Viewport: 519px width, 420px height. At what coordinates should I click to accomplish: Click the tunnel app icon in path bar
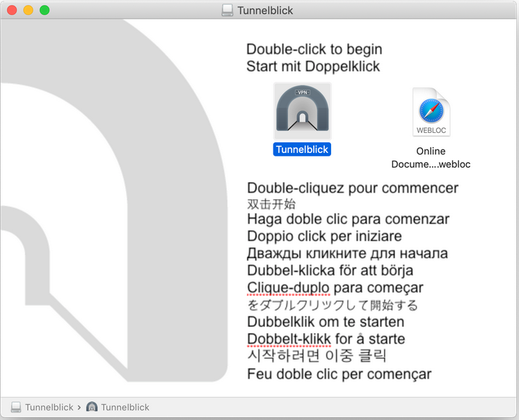click(x=92, y=407)
